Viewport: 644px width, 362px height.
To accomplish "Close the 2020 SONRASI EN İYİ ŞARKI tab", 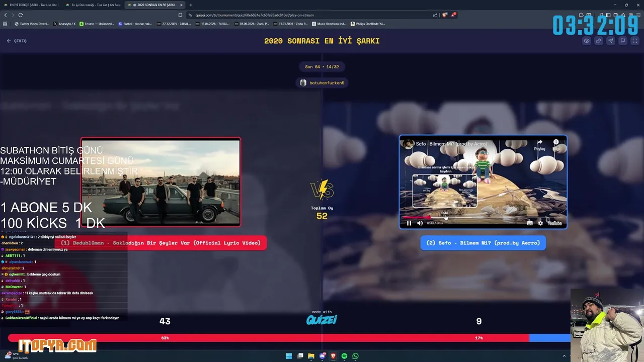I will point(181,5).
